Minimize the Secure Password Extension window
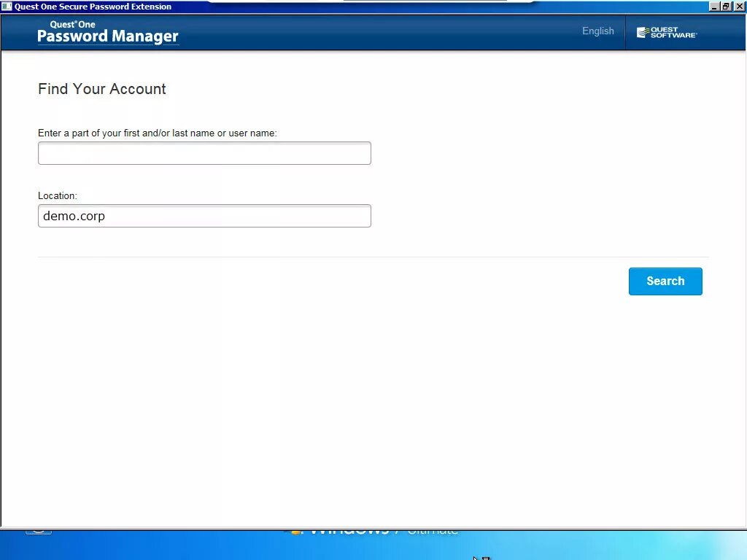 click(x=714, y=6)
